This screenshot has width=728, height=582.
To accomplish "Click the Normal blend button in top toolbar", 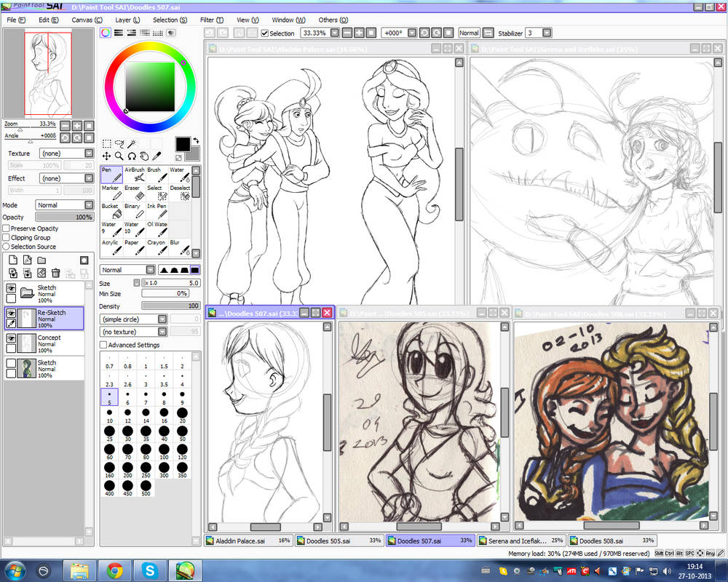I will (x=469, y=33).
